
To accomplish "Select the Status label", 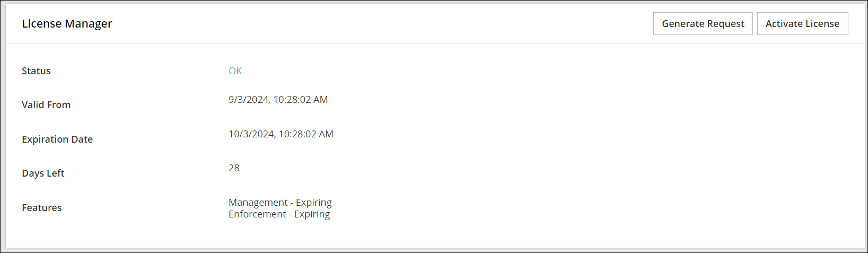I will (x=36, y=71).
